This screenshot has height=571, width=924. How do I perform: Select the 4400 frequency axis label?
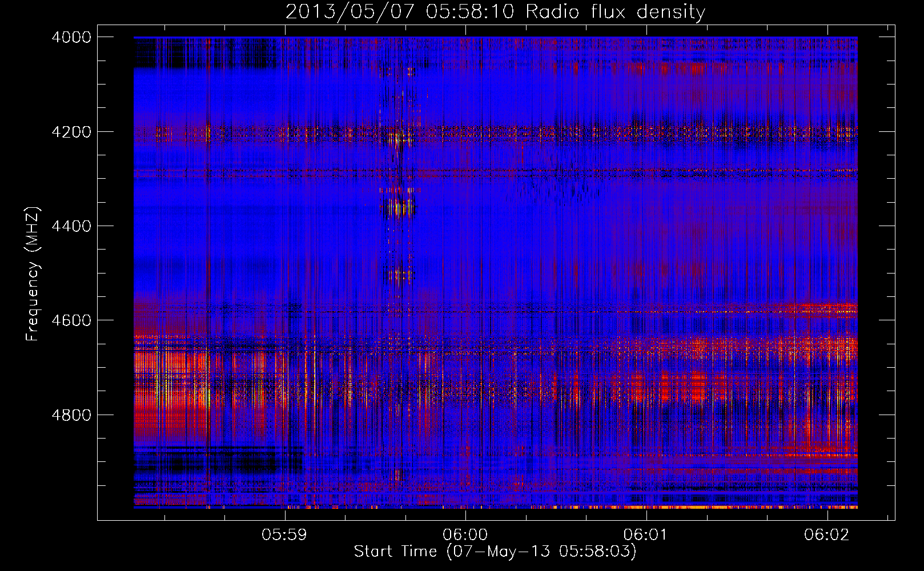71,226
